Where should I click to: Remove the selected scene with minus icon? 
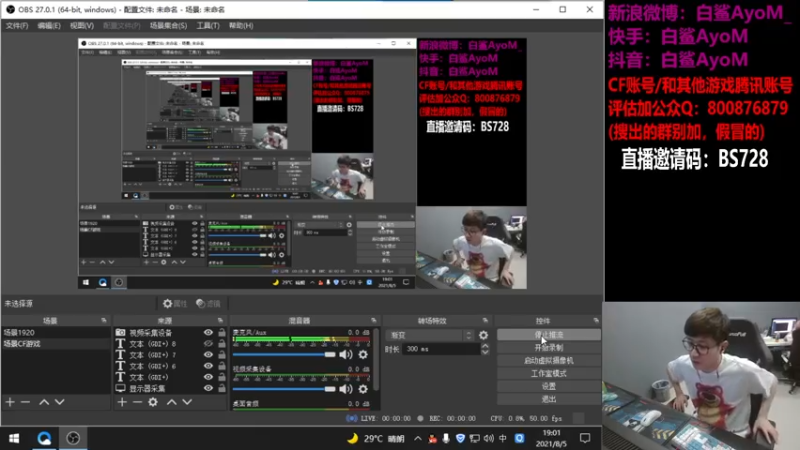(x=25, y=402)
